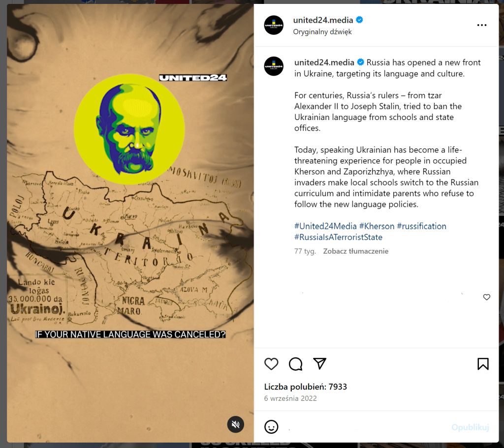The width and height of the screenshot is (504, 448).
Task: Like the caption with small heart
Action: (487, 297)
